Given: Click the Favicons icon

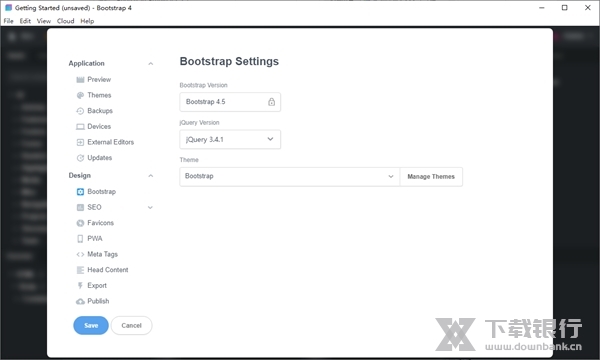Looking at the screenshot, I should [80, 223].
